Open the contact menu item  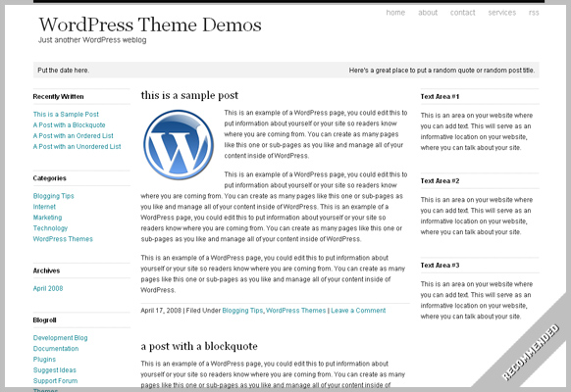click(462, 13)
